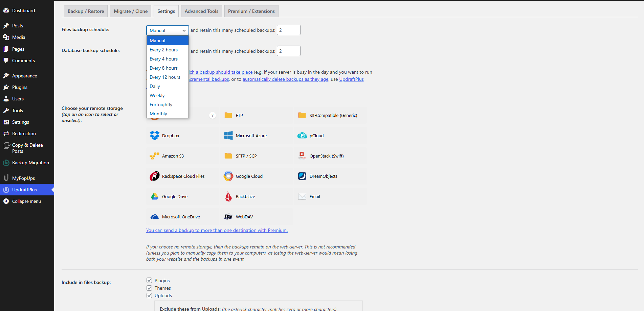
Task: Click the Appearance brush icon
Action: 6,76
